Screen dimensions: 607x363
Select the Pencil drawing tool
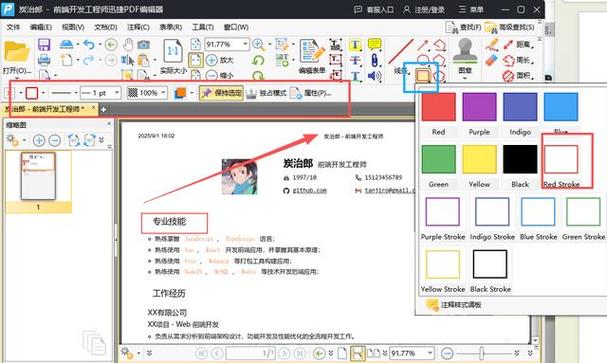click(x=492, y=45)
